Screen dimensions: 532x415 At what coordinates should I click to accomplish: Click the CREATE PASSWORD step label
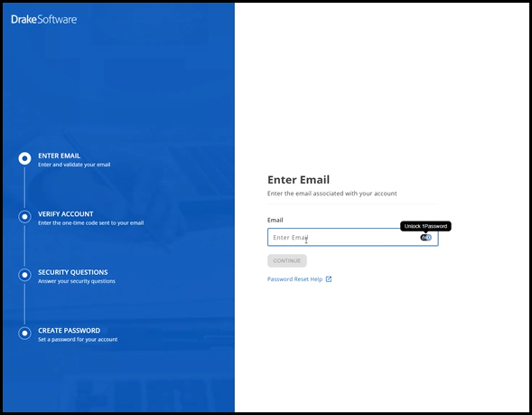click(x=70, y=330)
